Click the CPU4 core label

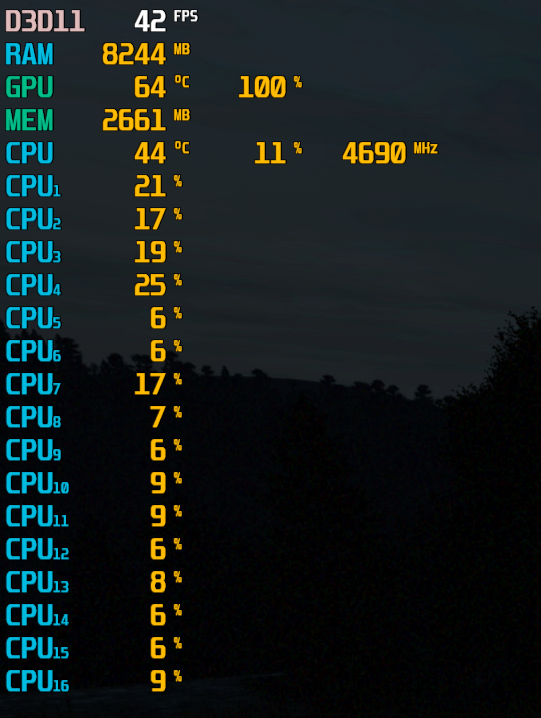[33, 285]
